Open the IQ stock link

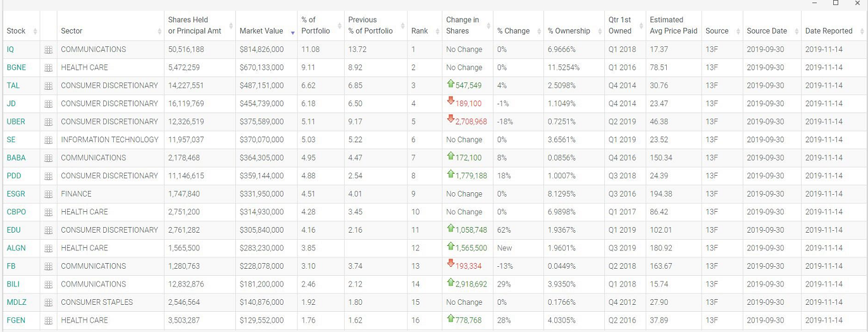pyautogui.click(x=10, y=49)
